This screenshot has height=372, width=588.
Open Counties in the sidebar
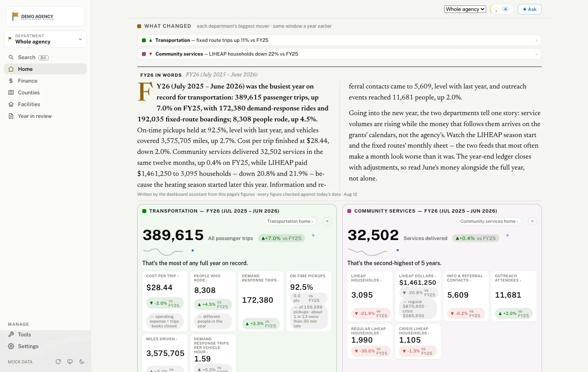coord(45,92)
